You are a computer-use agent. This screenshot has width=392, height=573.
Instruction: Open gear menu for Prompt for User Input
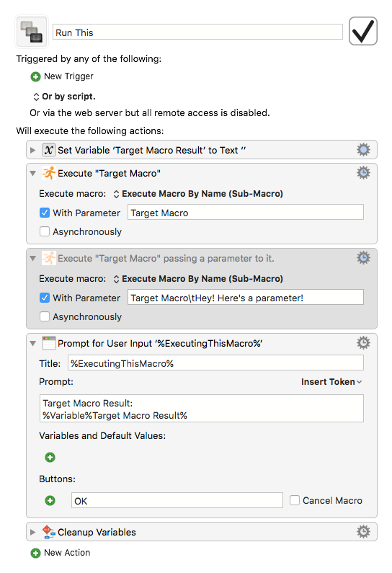click(363, 343)
